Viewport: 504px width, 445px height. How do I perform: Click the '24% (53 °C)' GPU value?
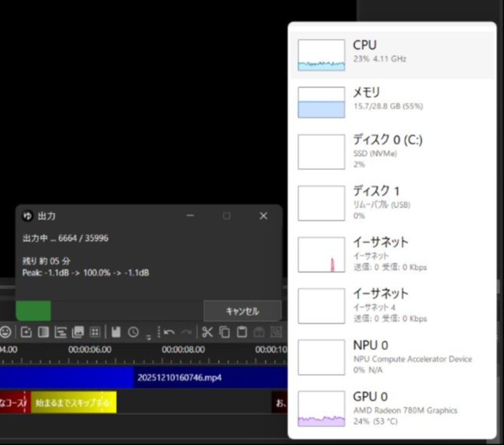[x=375, y=421]
